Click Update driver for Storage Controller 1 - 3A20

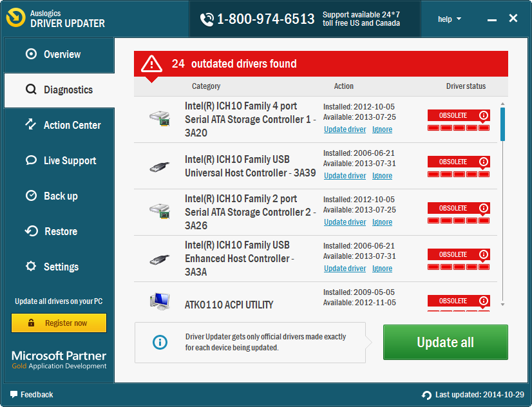(x=345, y=129)
